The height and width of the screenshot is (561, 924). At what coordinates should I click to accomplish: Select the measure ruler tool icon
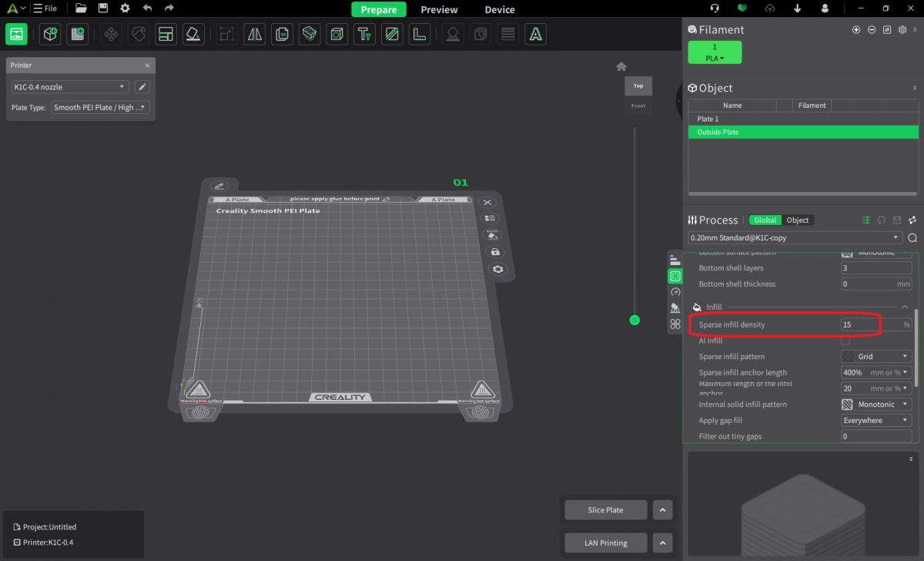click(x=419, y=34)
